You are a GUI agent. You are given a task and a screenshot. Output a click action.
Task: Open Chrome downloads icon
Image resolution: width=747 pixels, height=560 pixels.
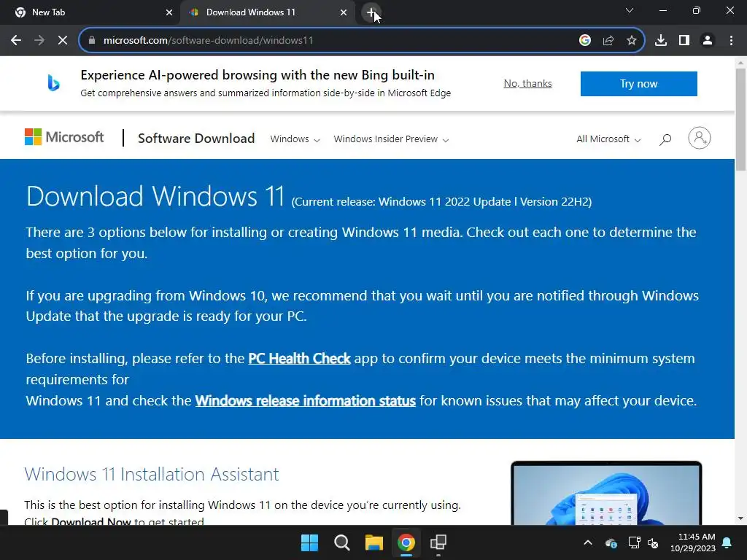point(661,41)
